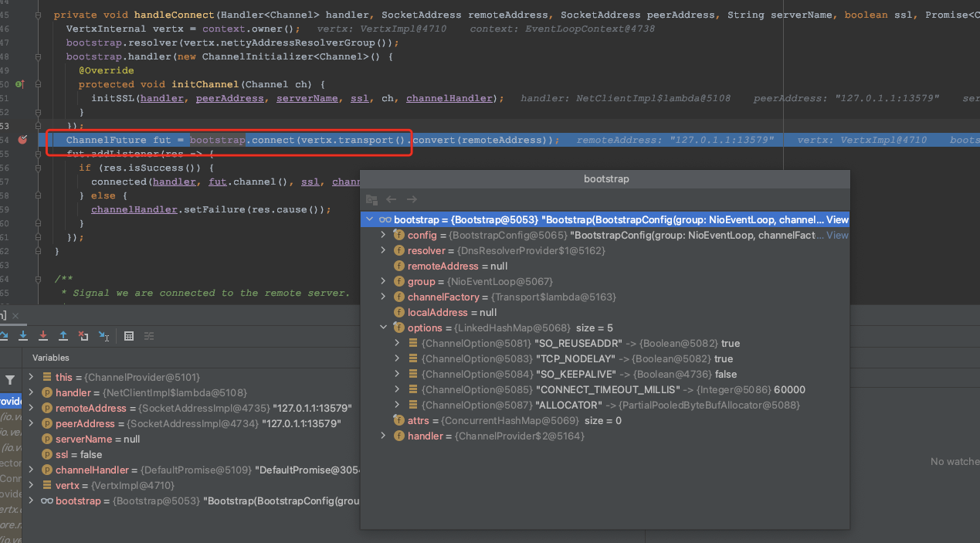Click the bootstrap popup title bar
The image size is (980, 543).
(x=605, y=179)
